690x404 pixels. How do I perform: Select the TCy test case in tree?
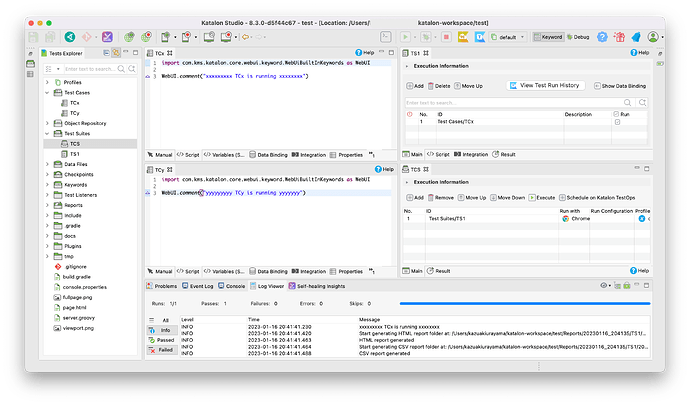75,113
